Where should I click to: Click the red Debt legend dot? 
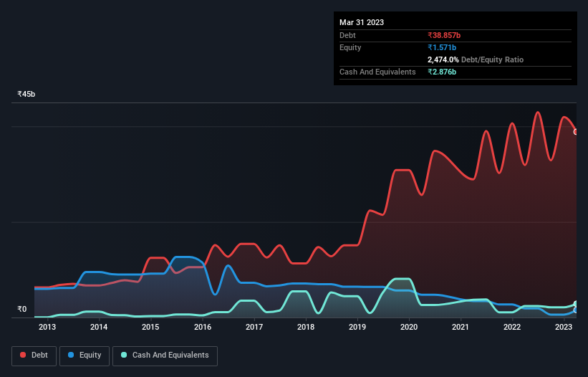[x=23, y=355]
